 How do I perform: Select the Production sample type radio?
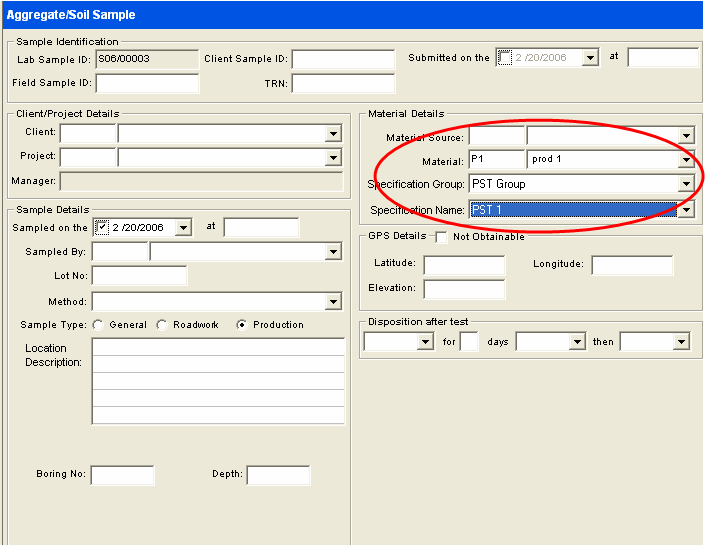tap(242, 325)
